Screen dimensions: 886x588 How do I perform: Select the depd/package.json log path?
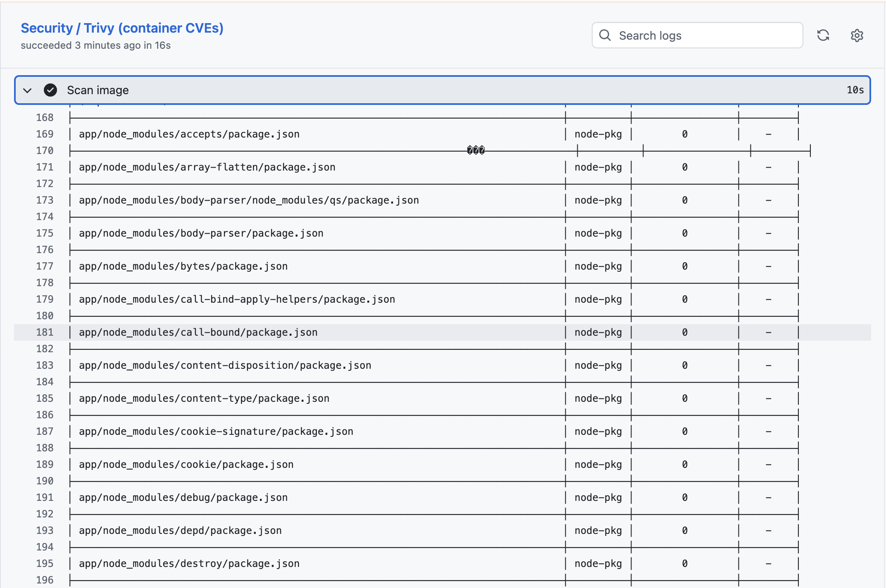180,531
